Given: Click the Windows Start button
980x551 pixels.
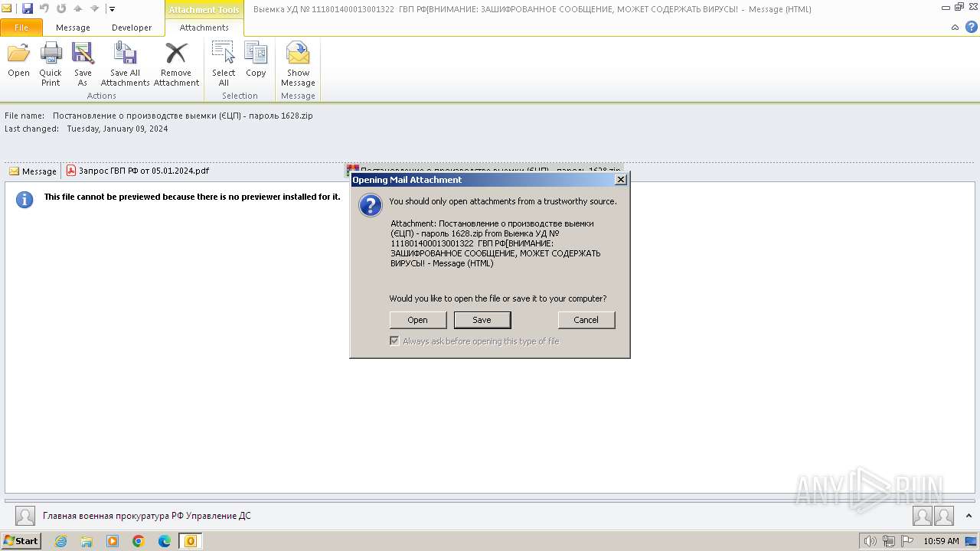Looking at the screenshot, I should click(21, 541).
